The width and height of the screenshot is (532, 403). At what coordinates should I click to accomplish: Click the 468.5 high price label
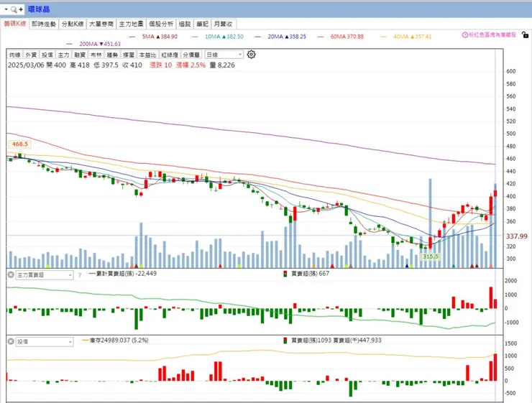pos(19,144)
